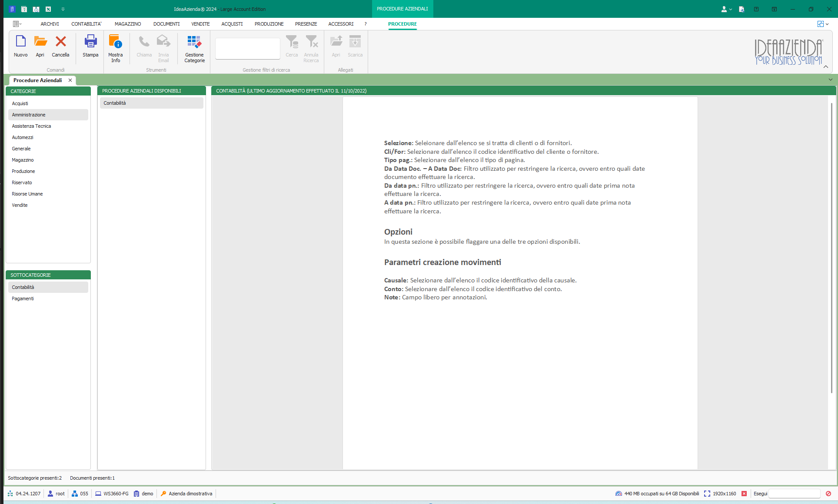Click the Annulla Ricerca icon
This screenshot has height=504, width=838.
click(311, 41)
